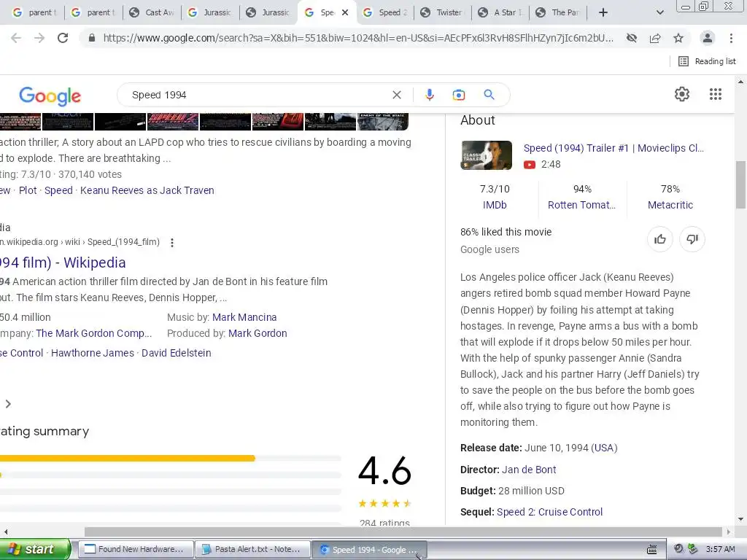
Task: Open the Metacritic rating link
Action: pos(670,205)
